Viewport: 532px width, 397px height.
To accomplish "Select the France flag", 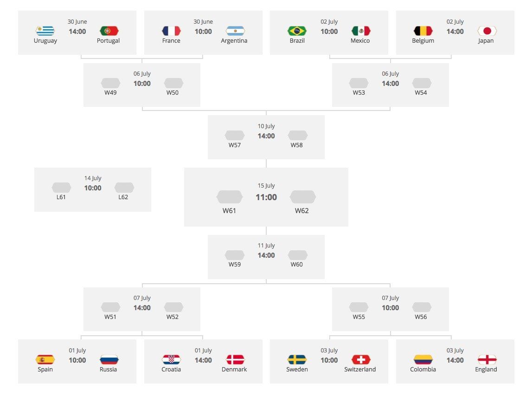I will [x=171, y=31].
